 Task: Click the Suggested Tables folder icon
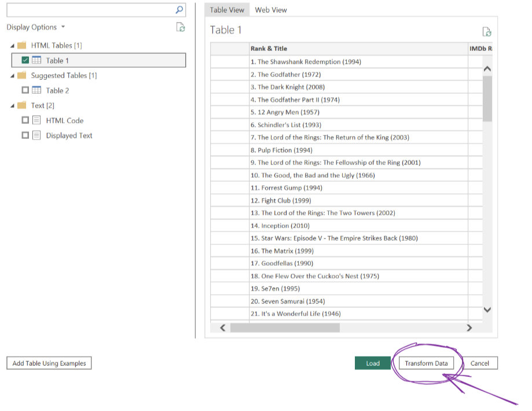click(22, 75)
